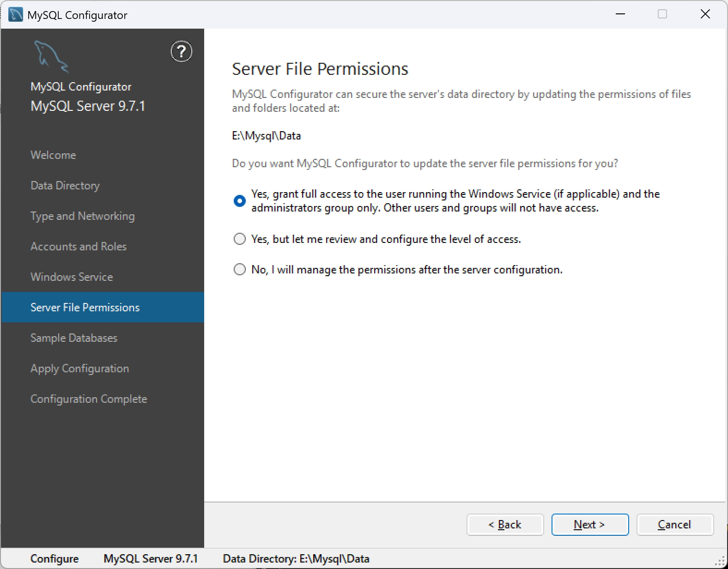This screenshot has width=728, height=569.
Task: Open Configuration Complete step
Action: [x=89, y=399]
